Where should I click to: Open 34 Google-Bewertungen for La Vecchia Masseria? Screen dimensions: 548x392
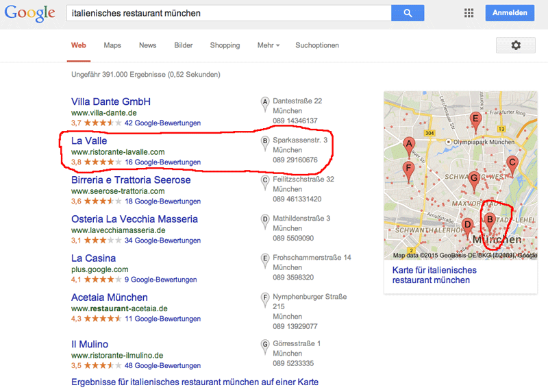pos(162,241)
